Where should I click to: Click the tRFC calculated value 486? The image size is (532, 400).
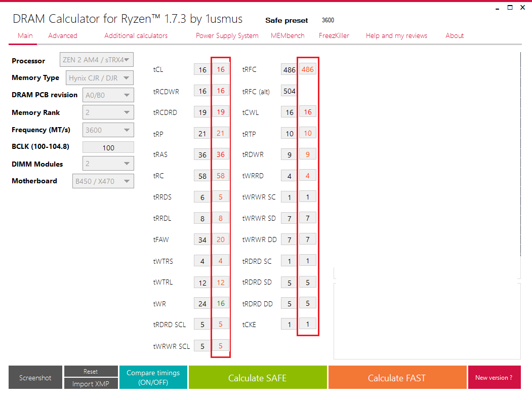point(290,69)
